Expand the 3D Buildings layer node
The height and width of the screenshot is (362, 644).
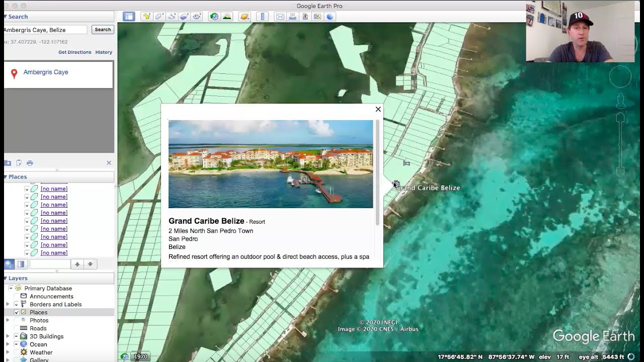click(8, 336)
